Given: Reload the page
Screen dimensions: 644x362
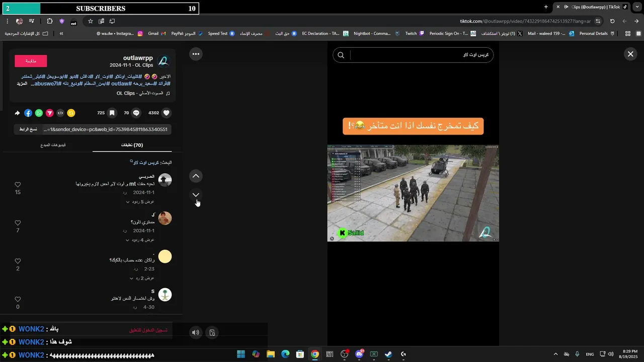Looking at the screenshot, I should 612,21.
